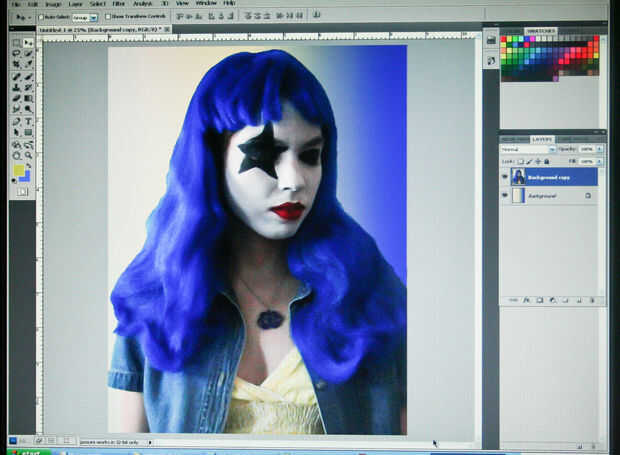The image size is (620, 455).
Task: Select the Type tool
Action: pos(28,121)
